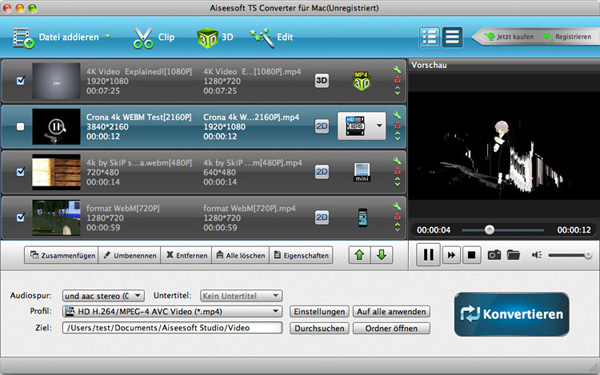Image resolution: width=600 pixels, height=375 pixels.
Task: Check the Crona 4k WEBM Test checkbox
Action: [x=21, y=126]
